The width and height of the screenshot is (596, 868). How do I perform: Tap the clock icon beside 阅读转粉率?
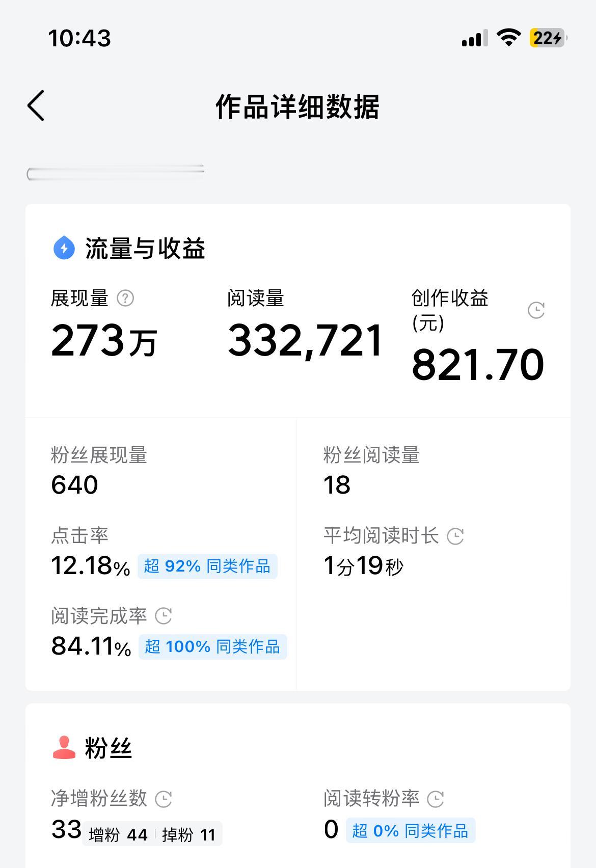coord(435,799)
